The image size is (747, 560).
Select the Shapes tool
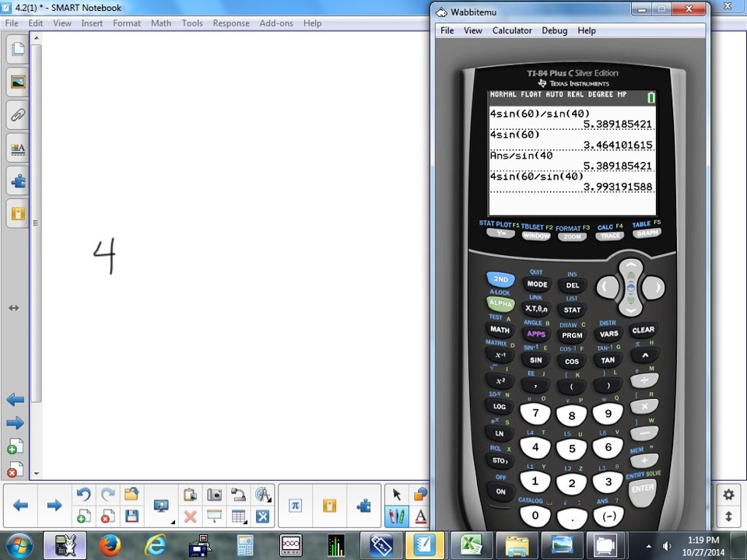pyautogui.click(x=420, y=495)
